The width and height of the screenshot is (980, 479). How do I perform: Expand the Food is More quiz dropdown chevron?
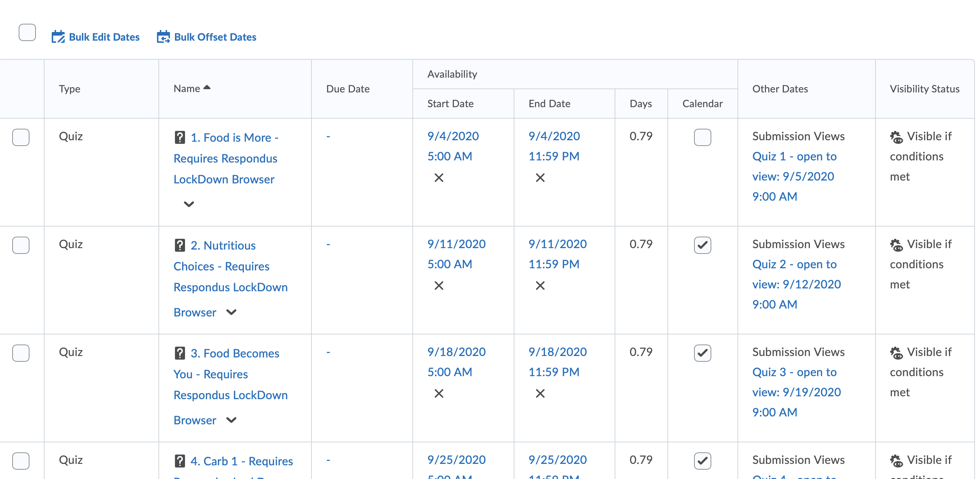(x=189, y=204)
